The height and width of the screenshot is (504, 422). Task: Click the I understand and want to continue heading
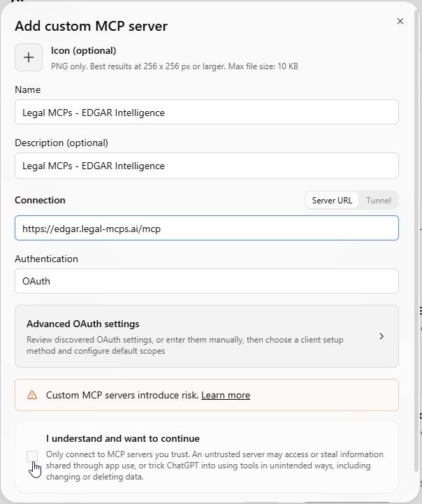click(123, 438)
